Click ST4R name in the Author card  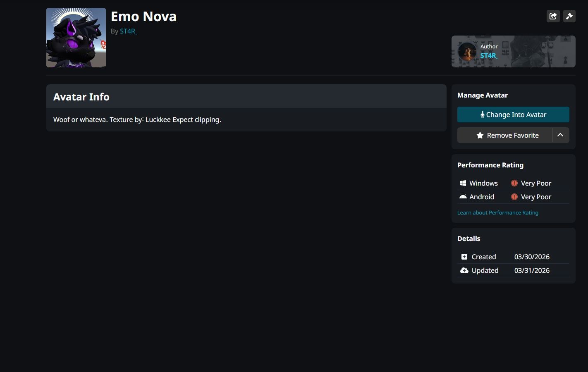(488, 56)
